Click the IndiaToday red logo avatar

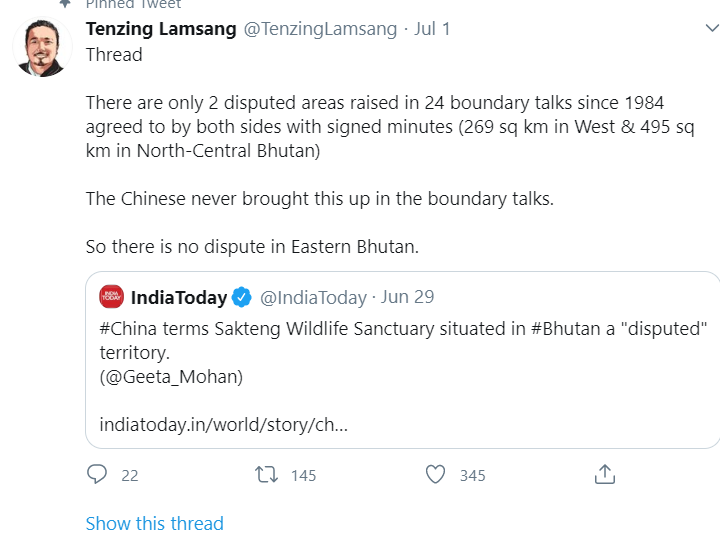[111, 297]
